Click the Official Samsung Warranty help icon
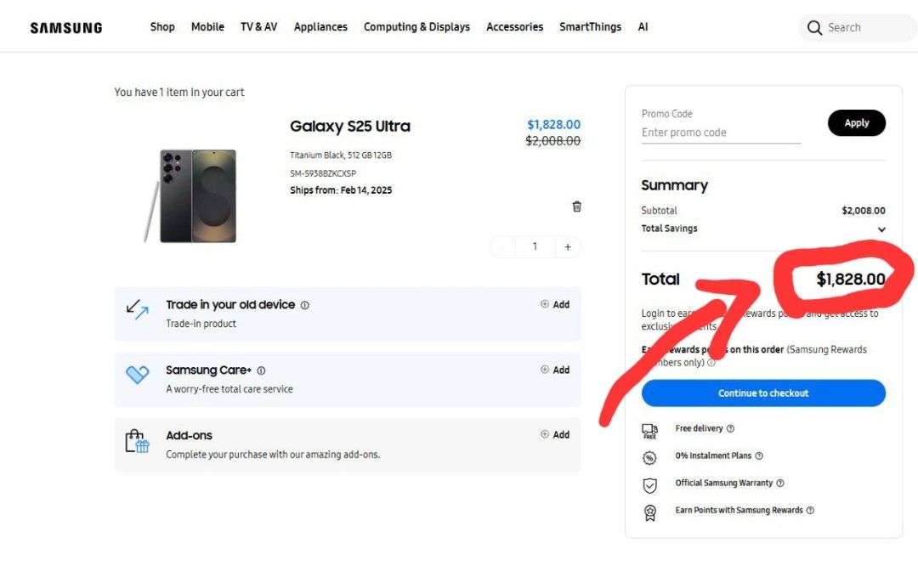The width and height of the screenshot is (918, 588). (x=779, y=483)
